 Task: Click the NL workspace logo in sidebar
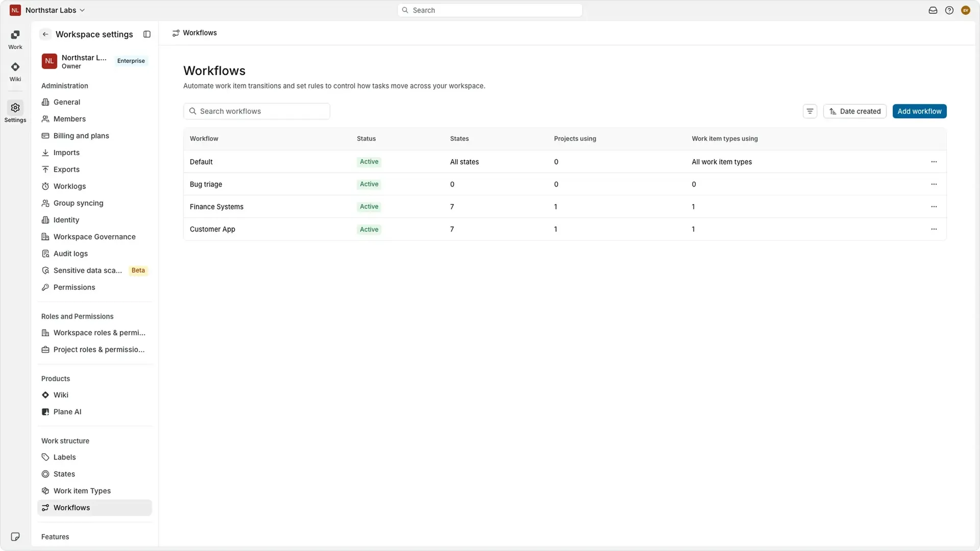click(49, 61)
